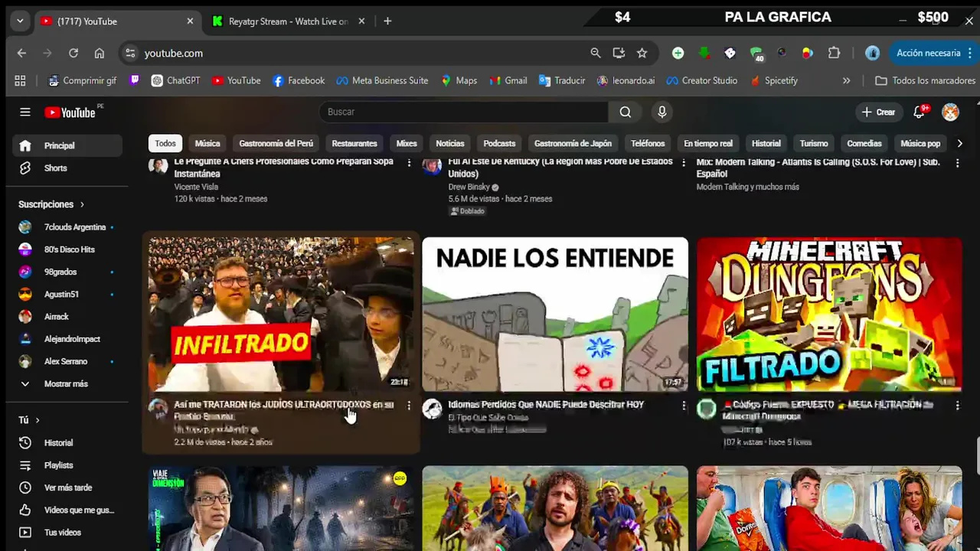Go back with browser back arrow
The width and height of the screenshot is (980, 551).
point(21,53)
